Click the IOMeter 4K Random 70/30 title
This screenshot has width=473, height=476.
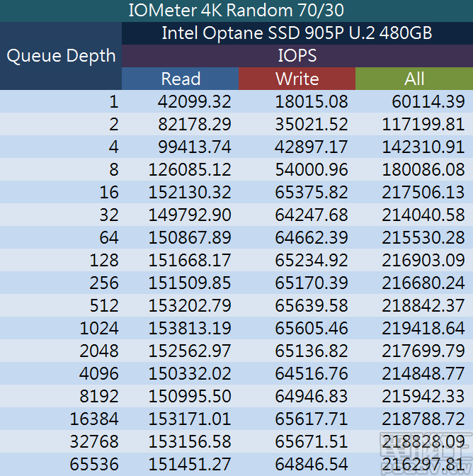[236, 11]
